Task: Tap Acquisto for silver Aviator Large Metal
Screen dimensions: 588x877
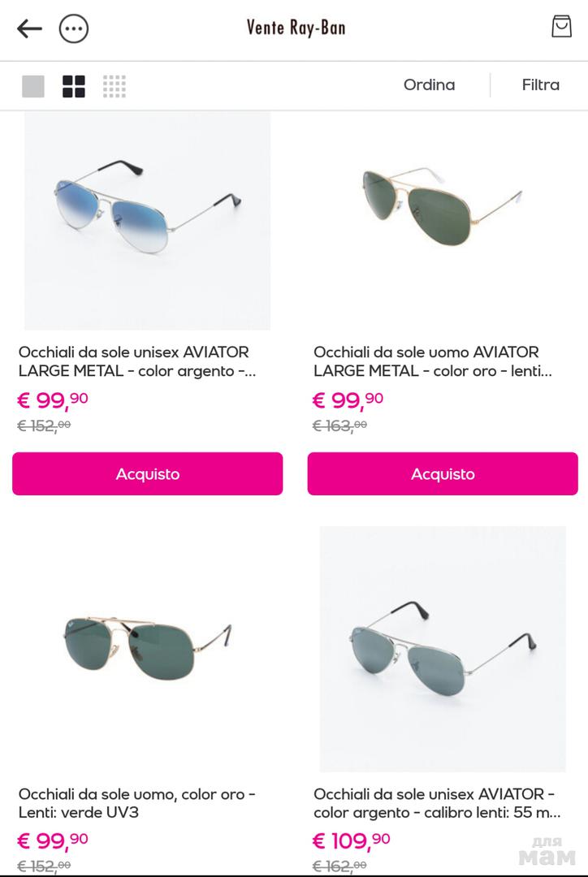Action: tap(148, 473)
